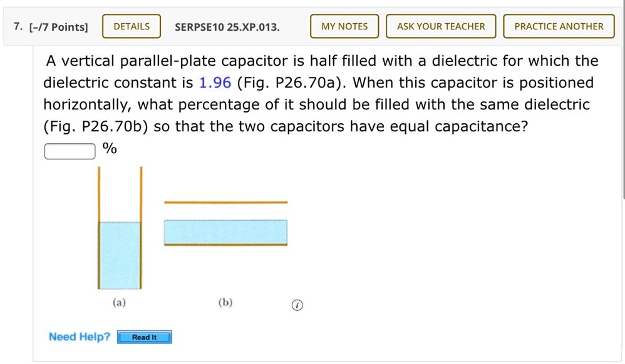The width and height of the screenshot is (625, 364).
Task: Click figure (a) showing the vertical capacitor
Action: (x=120, y=228)
